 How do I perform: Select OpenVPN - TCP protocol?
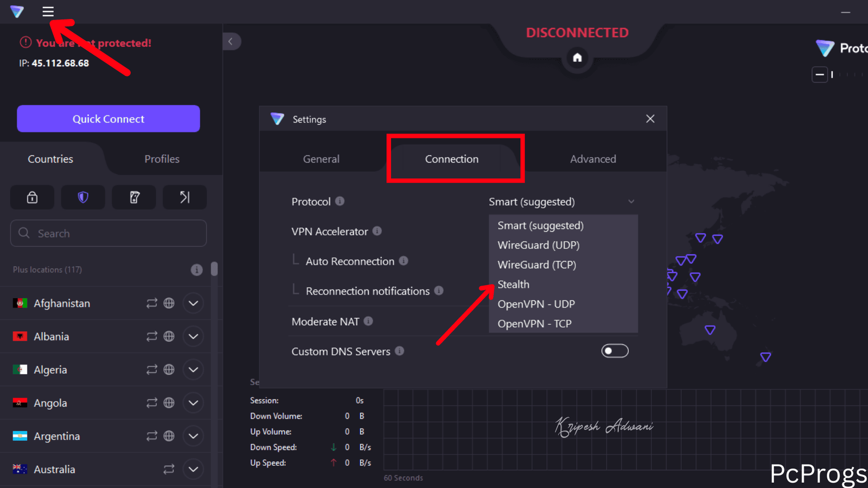(563, 323)
